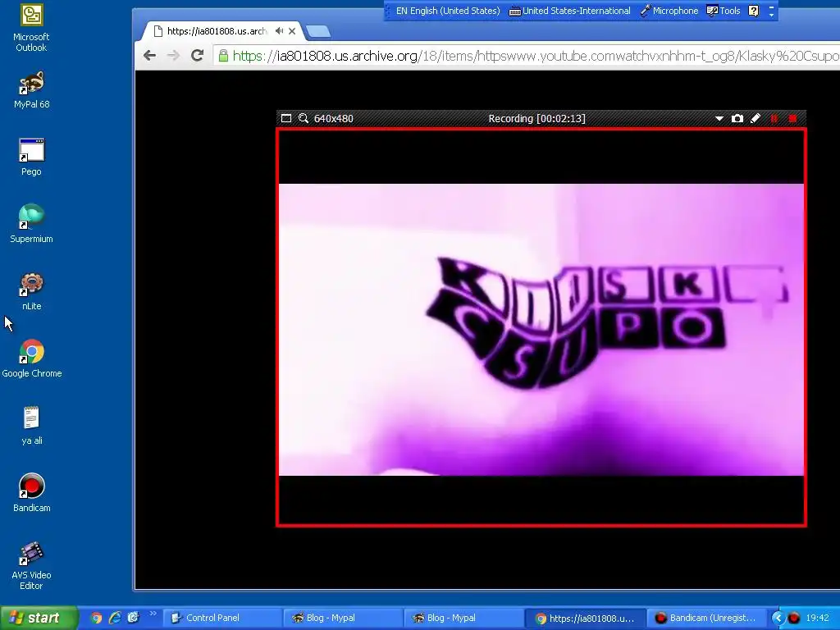Viewport: 840px width, 630px height.
Task: Click the Bandicam magnifier size search icon
Action: click(304, 118)
